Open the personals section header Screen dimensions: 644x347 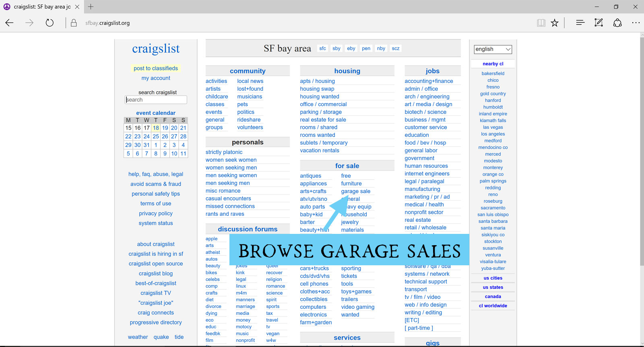point(248,142)
